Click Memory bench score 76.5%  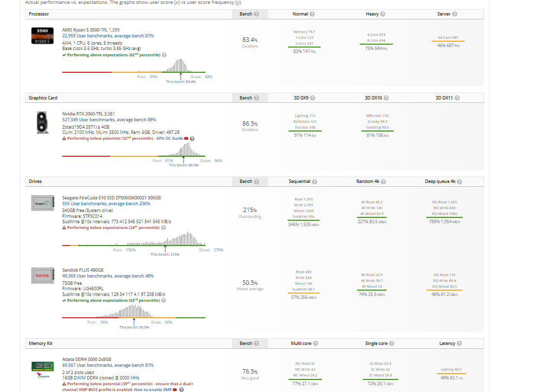[250, 371]
